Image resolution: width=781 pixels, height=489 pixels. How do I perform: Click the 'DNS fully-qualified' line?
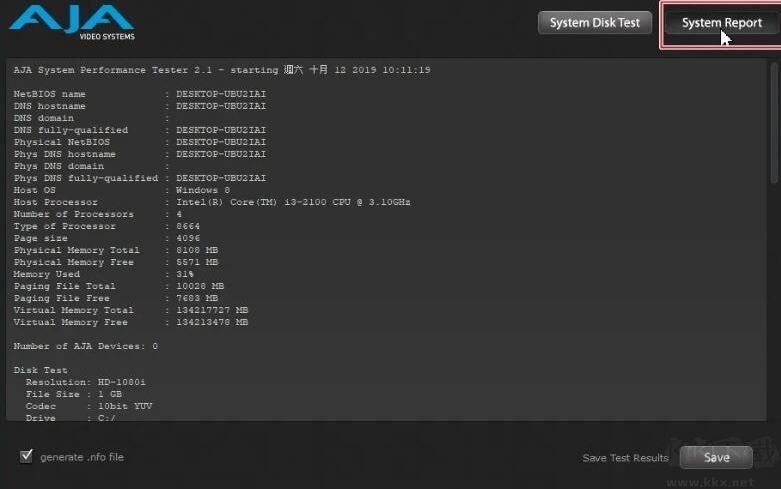pos(139,130)
